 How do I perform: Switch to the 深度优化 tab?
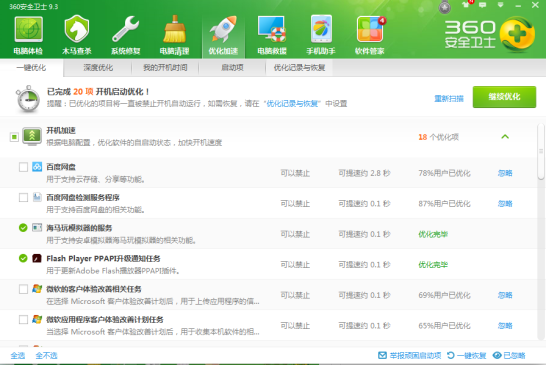tap(98, 68)
